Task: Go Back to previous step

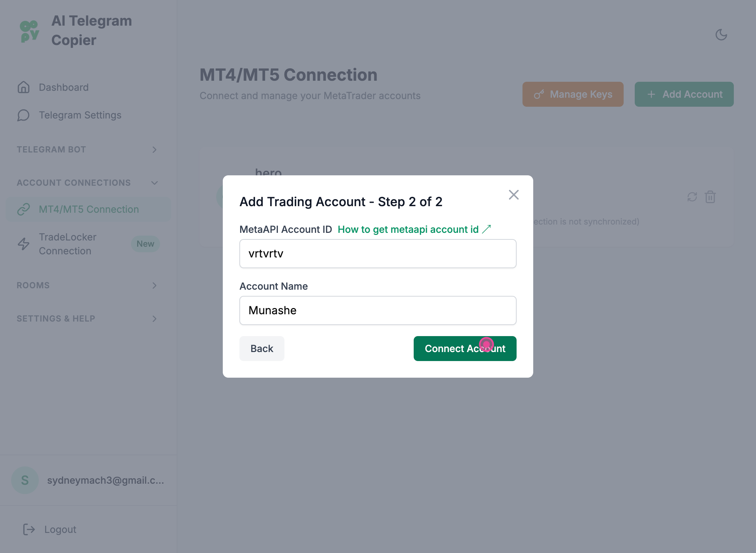Action: tap(262, 349)
